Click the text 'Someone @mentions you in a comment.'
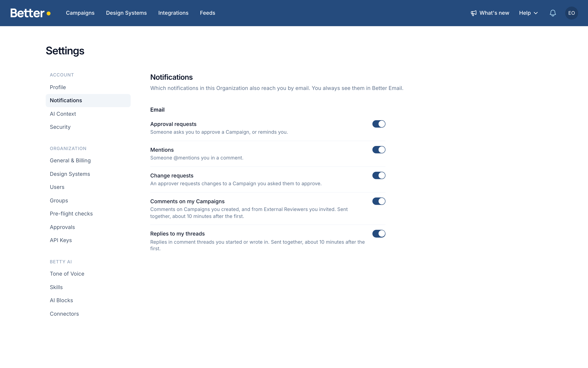Viewport: 588px width, 368px height. click(x=197, y=158)
